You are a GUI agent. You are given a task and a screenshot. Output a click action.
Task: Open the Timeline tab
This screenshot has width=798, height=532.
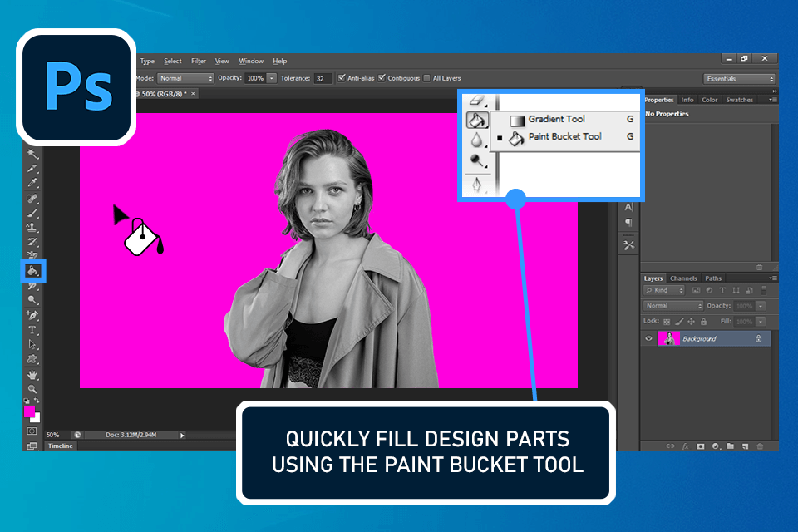61,446
